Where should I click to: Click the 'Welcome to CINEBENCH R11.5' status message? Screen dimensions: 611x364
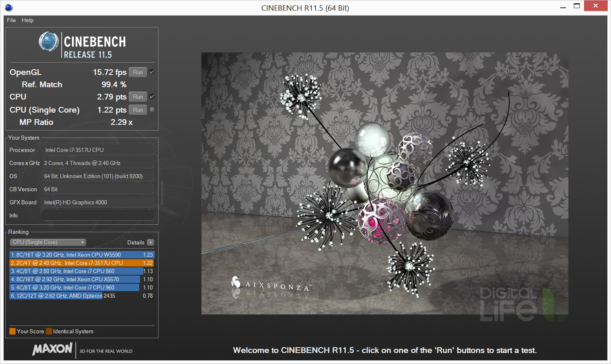(385, 350)
